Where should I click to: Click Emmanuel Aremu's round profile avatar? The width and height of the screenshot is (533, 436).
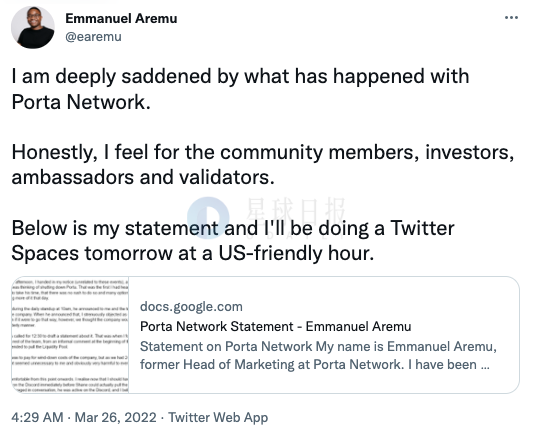(33, 27)
